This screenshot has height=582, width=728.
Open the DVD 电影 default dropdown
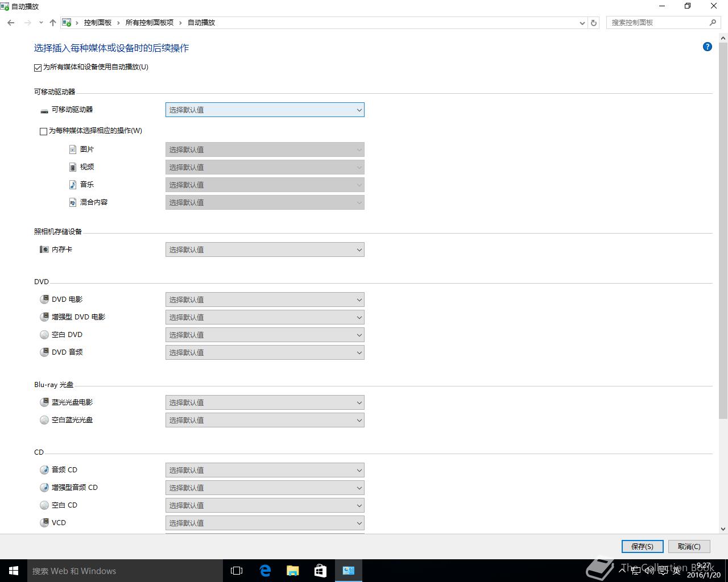tap(265, 300)
